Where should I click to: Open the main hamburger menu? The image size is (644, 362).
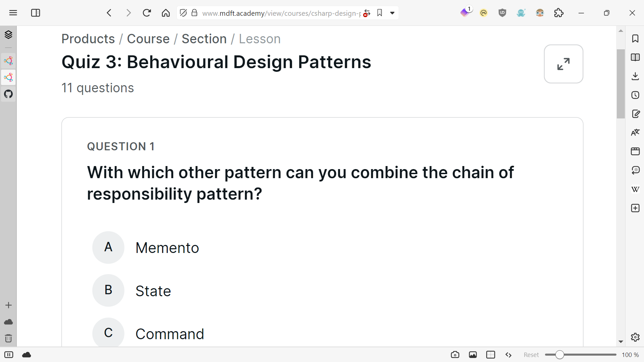click(13, 13)
